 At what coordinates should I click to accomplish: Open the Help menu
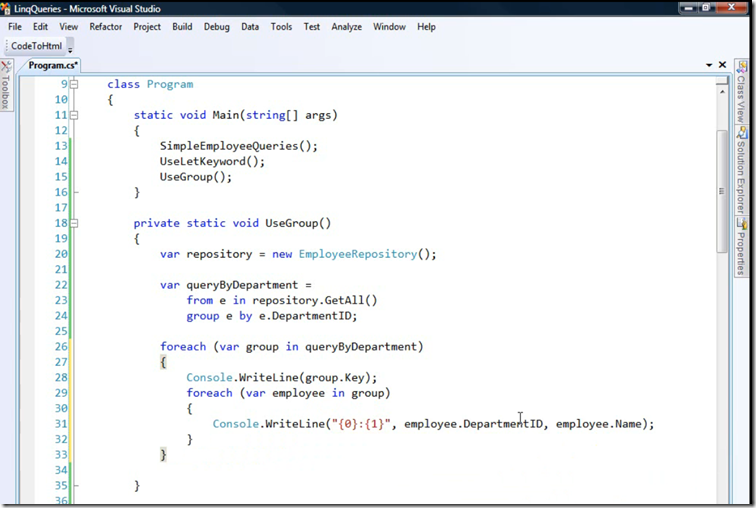[x=426, y=27]
